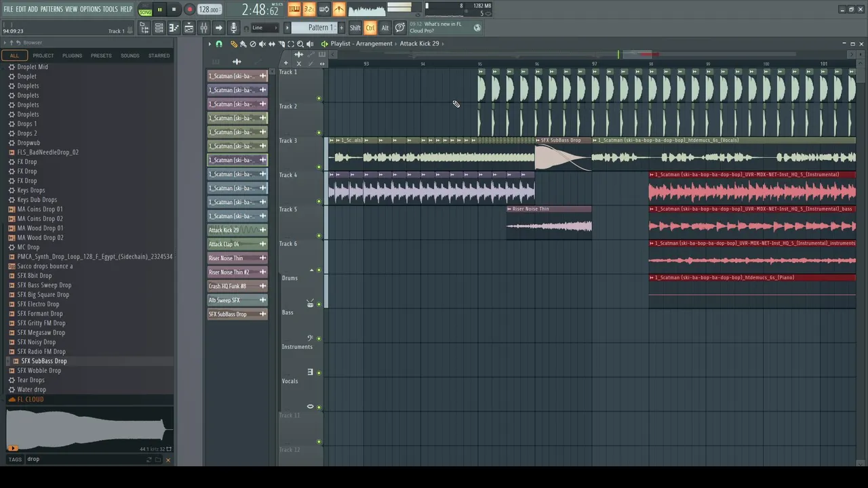The image size is (868, 488).
Task: Toggle the playlist magnet snap icon
Action: (x=219, y=44)
